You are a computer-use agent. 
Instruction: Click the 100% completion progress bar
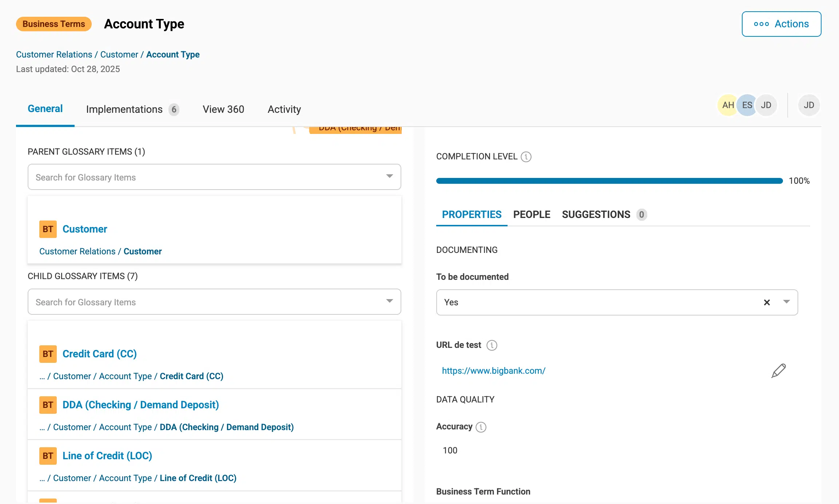[609, 180]
